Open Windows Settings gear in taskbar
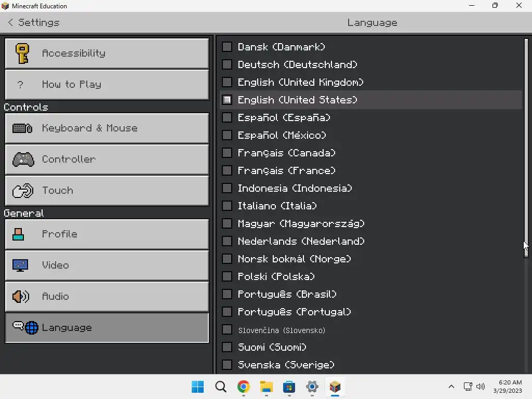The width and height of the screenshot is (532, 399). [x=312, y=387]
